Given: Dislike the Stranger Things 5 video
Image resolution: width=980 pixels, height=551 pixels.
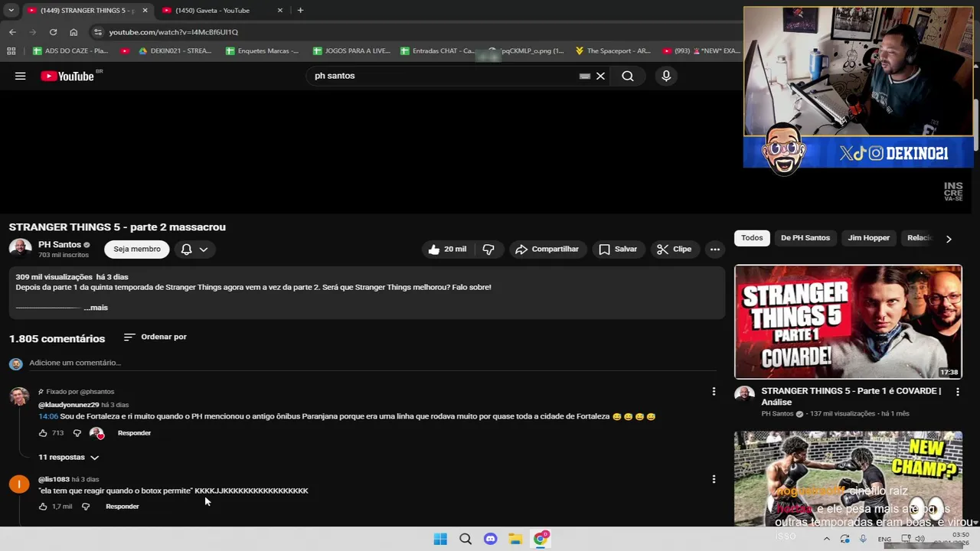Looking at the screenshot, I should tap(488, 249).
